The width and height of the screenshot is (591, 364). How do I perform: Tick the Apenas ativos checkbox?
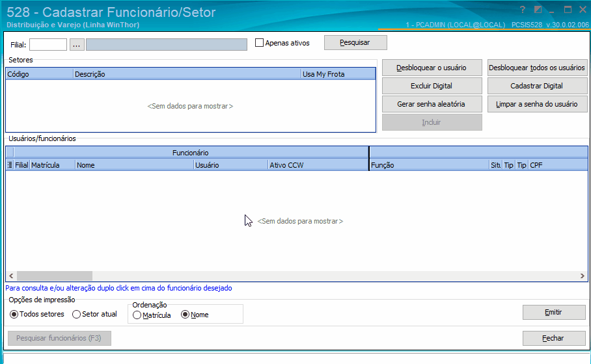point(259,43)
